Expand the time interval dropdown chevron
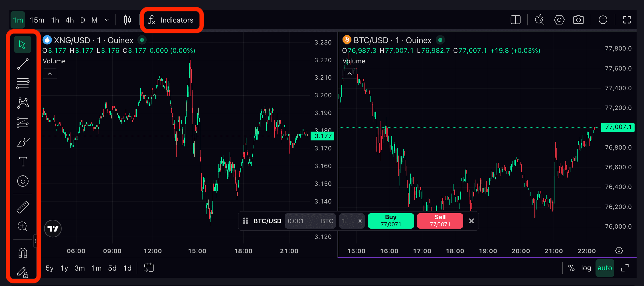The image size is (644, 286). point(107,20)
